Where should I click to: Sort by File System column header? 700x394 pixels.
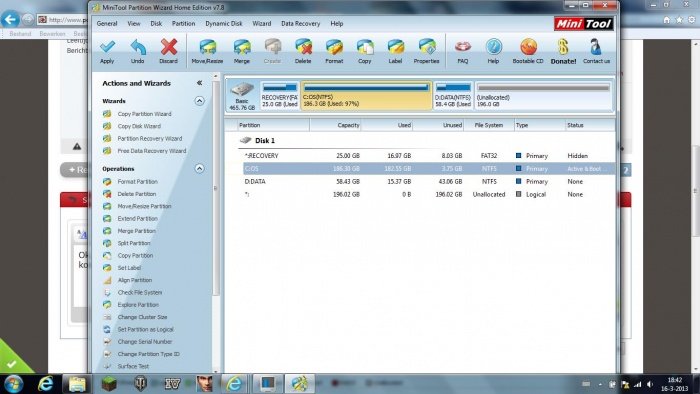[489, 125]
